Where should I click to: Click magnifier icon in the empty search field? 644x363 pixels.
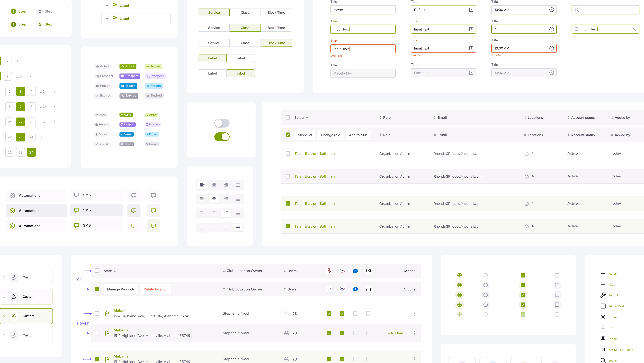576,10
